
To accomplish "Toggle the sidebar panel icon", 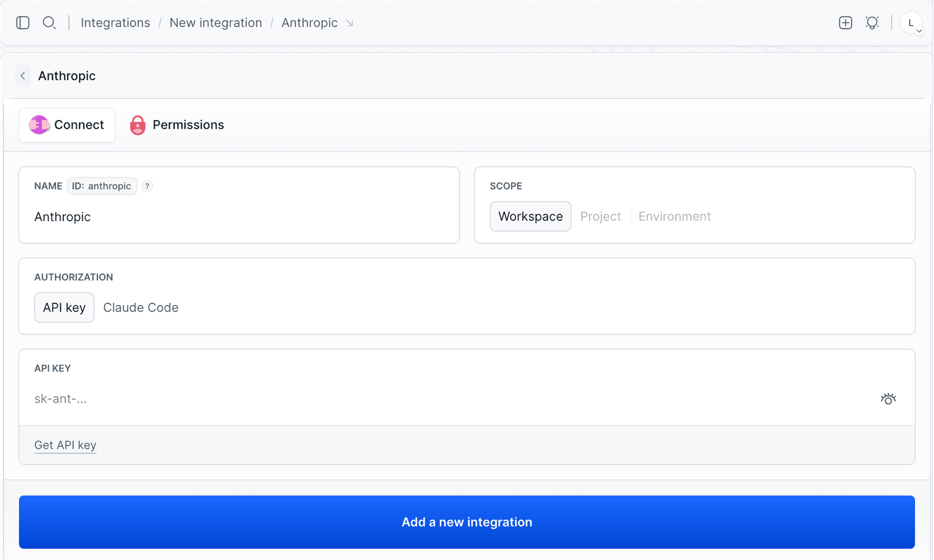I will tap(23, 23).
